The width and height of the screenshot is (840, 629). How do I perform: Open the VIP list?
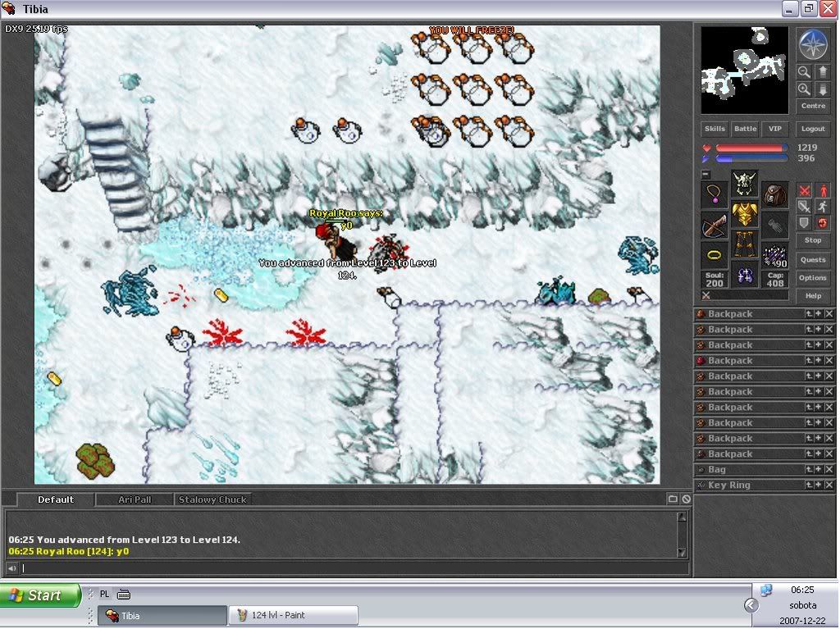[x=775, y=129]
